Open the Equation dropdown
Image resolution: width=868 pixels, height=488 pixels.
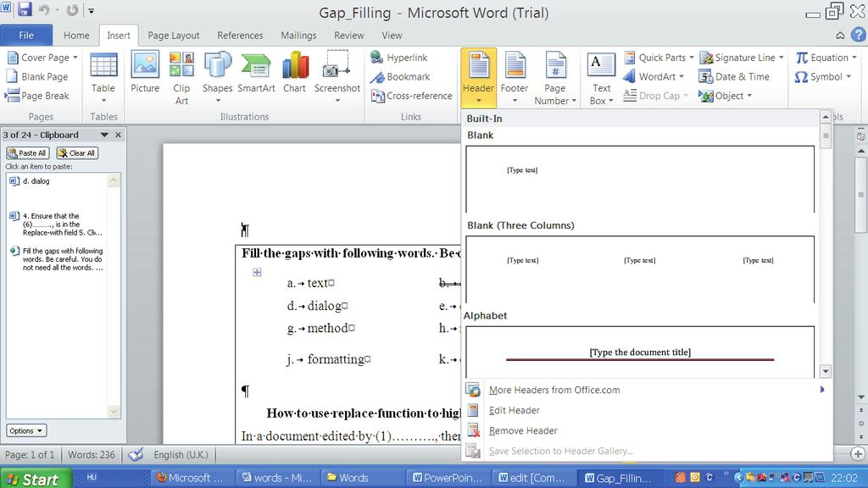[x=826, y=58]
